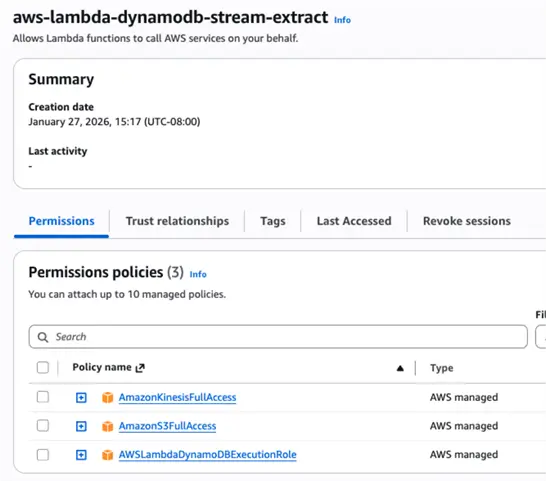This screenshot has width=546, height=481.
Task: Expand the AmazonKinesisFullAccess policy details
Action: (81, 397)
